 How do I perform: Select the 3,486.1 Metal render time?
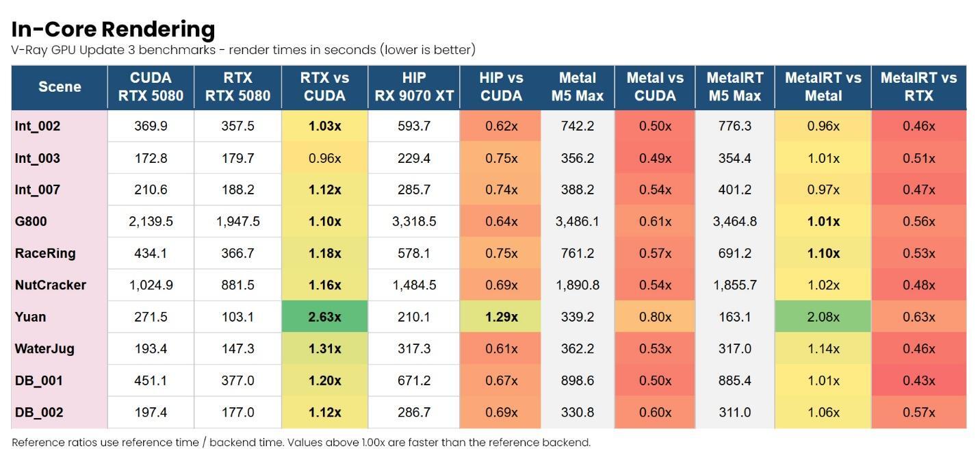(577, 222)
